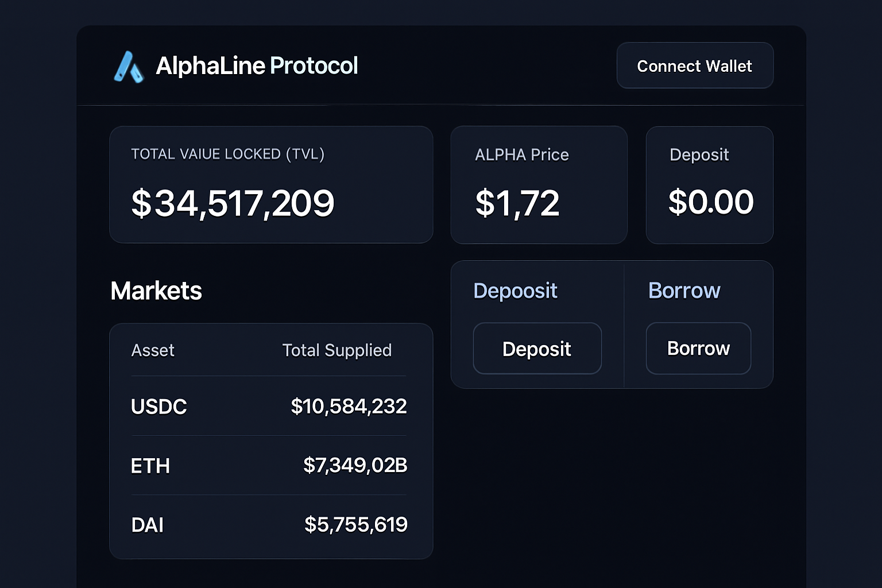Open the Markets section header
Image resolution: width=882 pixels, height=588 pixels.
coord(156,291)
